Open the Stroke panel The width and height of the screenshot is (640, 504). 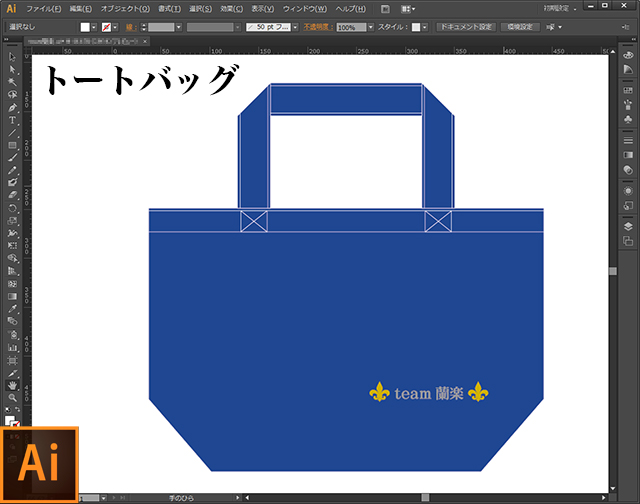pyautogui.click(x=628, y=140)
